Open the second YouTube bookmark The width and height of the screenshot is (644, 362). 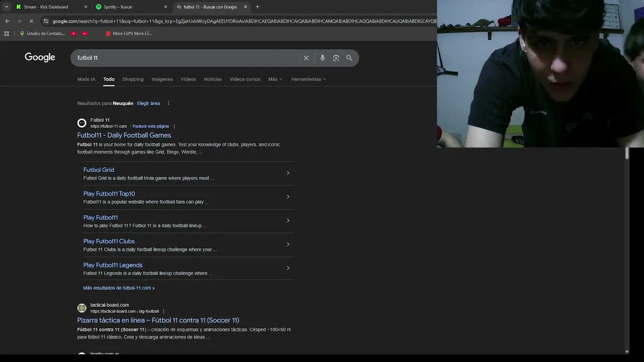[x=85, y=34]
